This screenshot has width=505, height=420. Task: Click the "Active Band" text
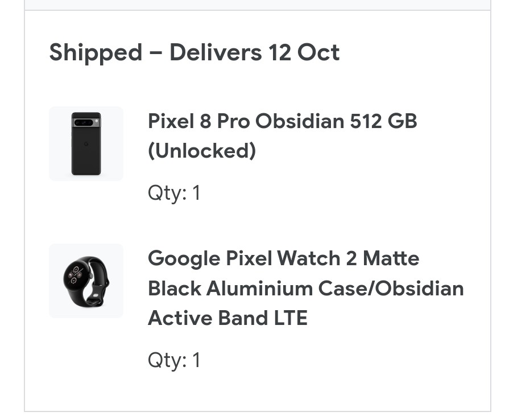[205, 318]
